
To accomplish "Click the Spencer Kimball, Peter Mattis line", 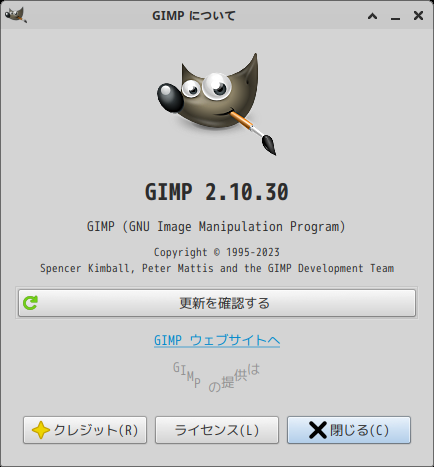I will pyautogui.click(x=217, y=268).
